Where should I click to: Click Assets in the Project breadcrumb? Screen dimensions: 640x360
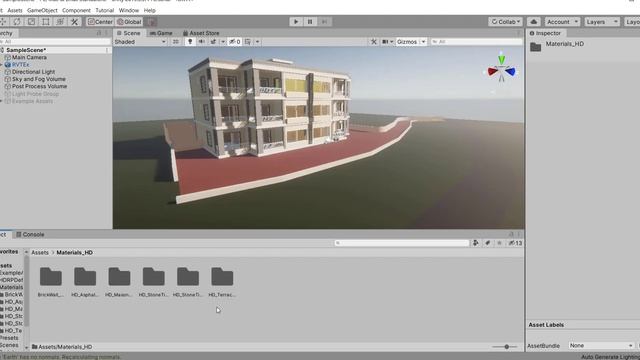40,253
